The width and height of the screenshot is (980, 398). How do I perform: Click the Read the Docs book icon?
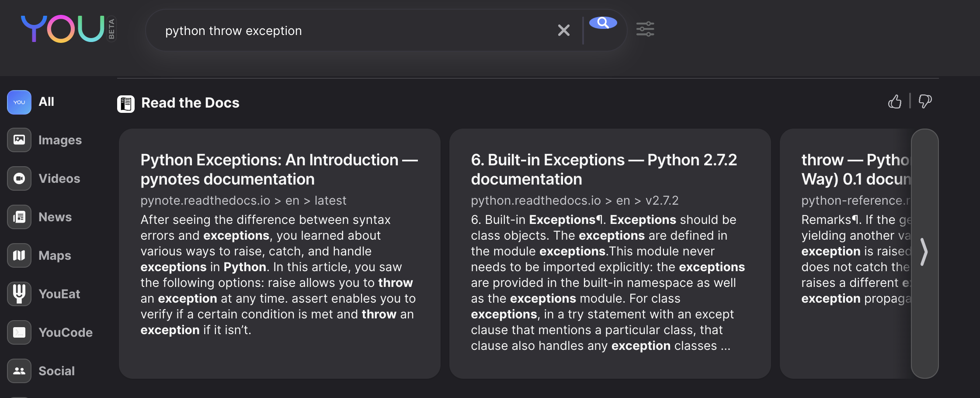click(126, 104)
